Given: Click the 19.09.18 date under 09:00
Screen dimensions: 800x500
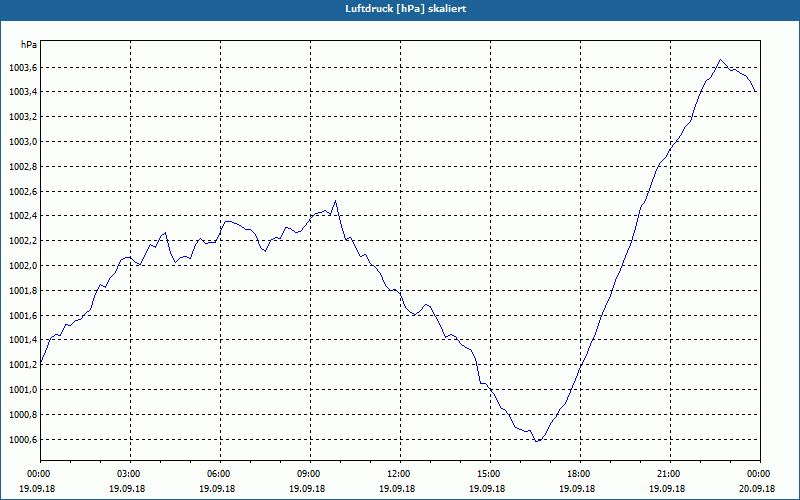Looking at the screenshot, I should click(307, 488).
